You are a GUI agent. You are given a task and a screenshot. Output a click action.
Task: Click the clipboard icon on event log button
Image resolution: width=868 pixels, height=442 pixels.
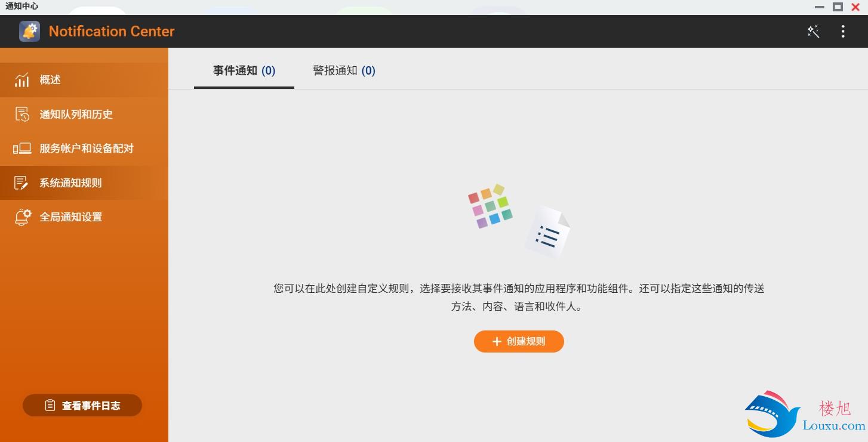[x=50, y=406]
